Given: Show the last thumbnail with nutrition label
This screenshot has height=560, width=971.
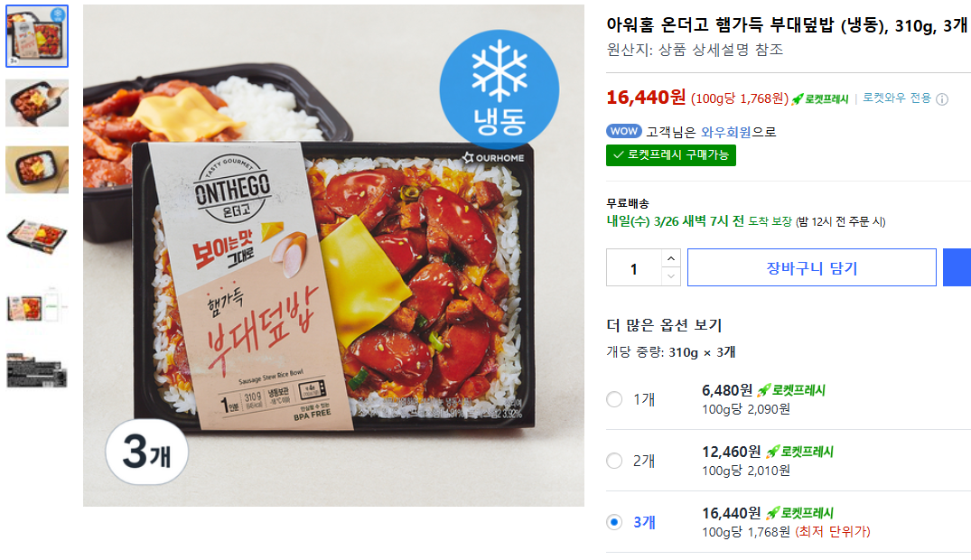Looking at the screenshot, I should (37, 370).
